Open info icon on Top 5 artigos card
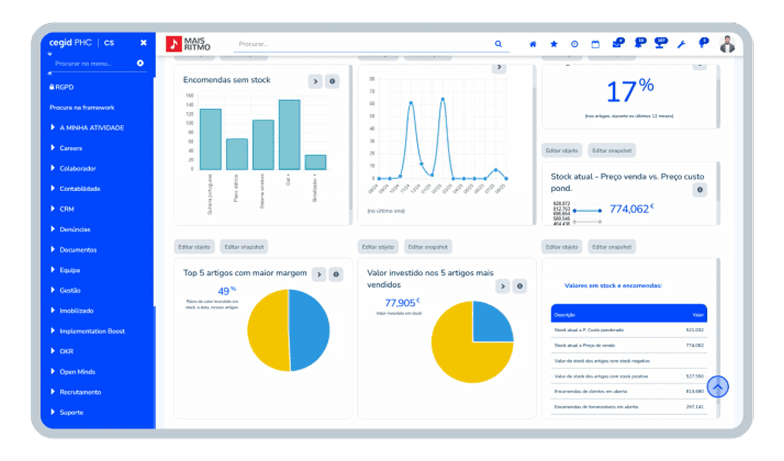 click(336, 274)
